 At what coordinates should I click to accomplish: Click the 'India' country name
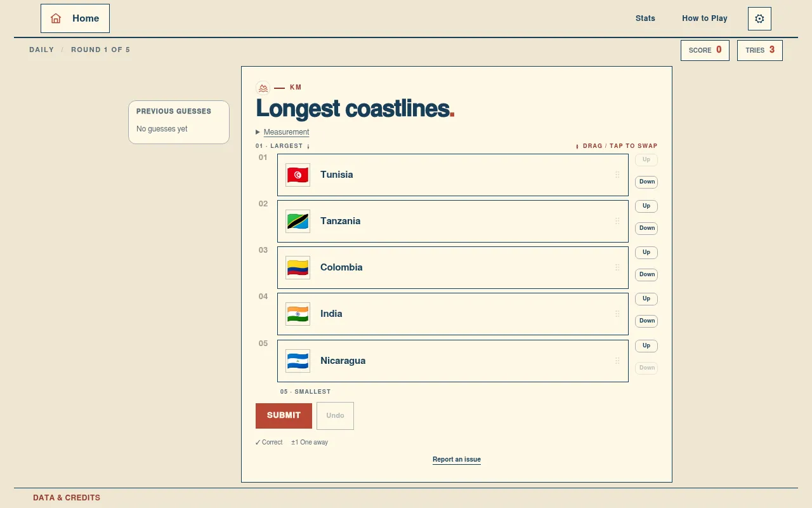click(331, 314)
